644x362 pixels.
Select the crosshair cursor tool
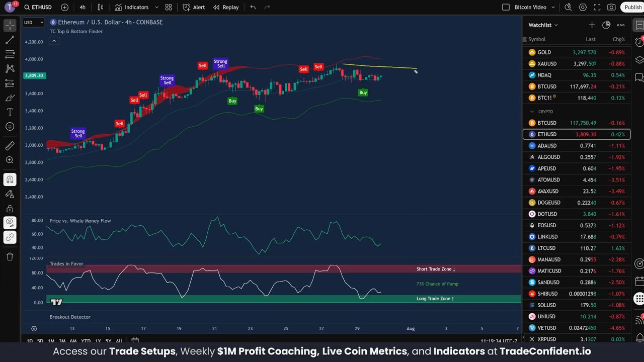(10, 25)
